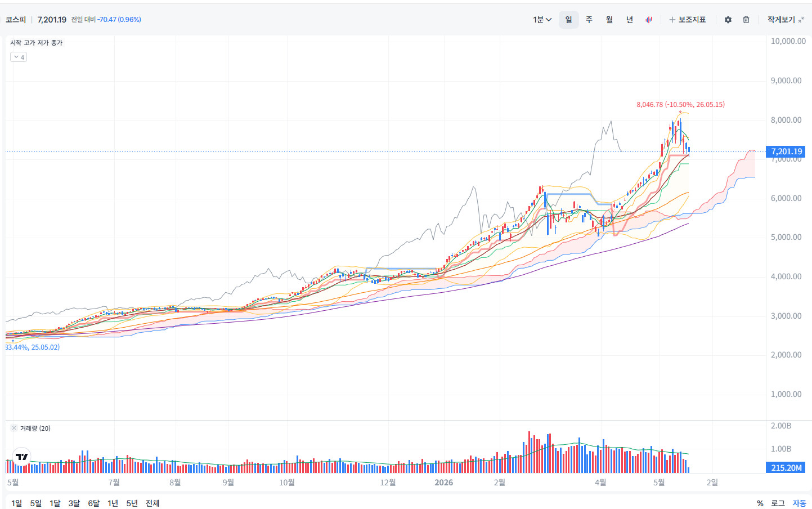Image resolution: width=812 pixels, height=509 pixels.
Task: Click the 7,201.19 price in the header
Action: 52,20
